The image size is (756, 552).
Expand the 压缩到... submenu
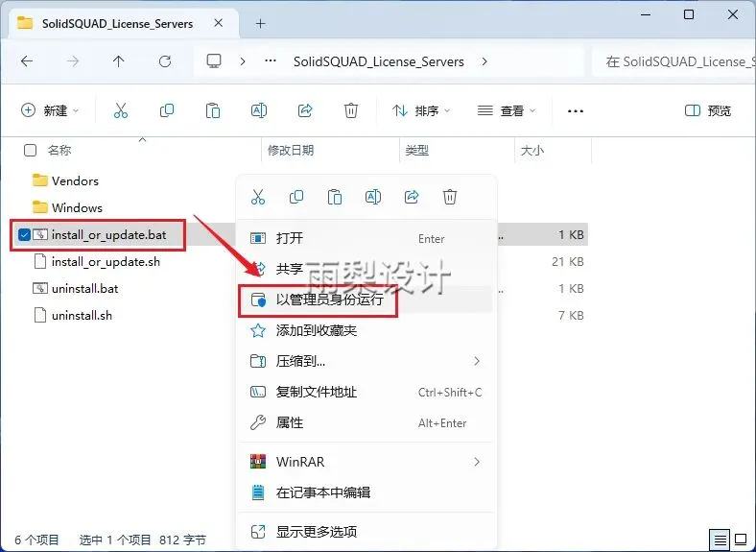coord(477,361)
